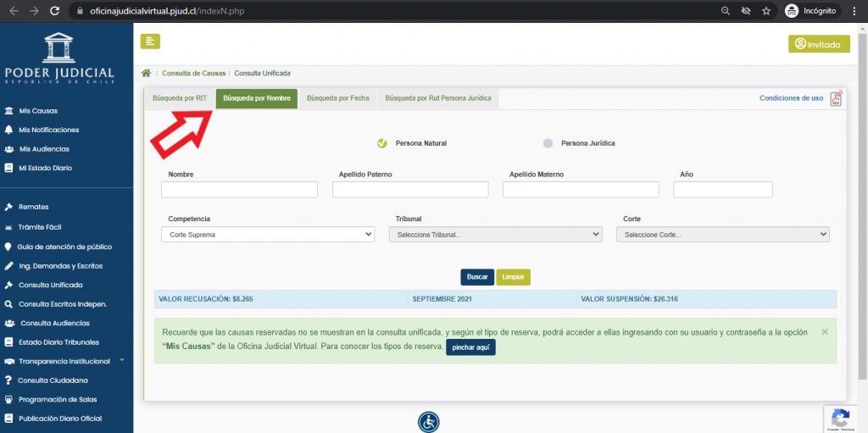Click the Buscar button
This screenshot has height=433, width=868.
[477, 277]
